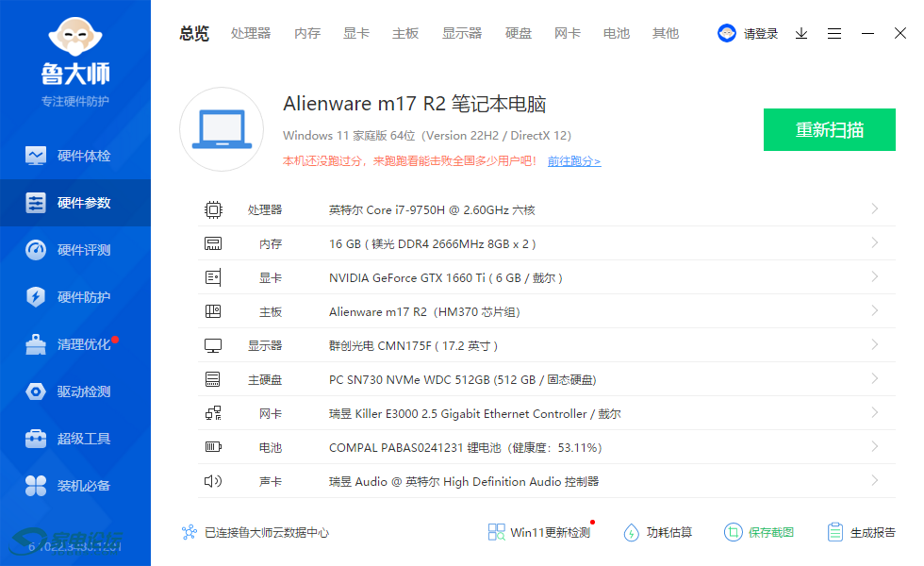
Task: Click 瑞昱 Killer E3000 Ethernet text
Action: point(475,414)
